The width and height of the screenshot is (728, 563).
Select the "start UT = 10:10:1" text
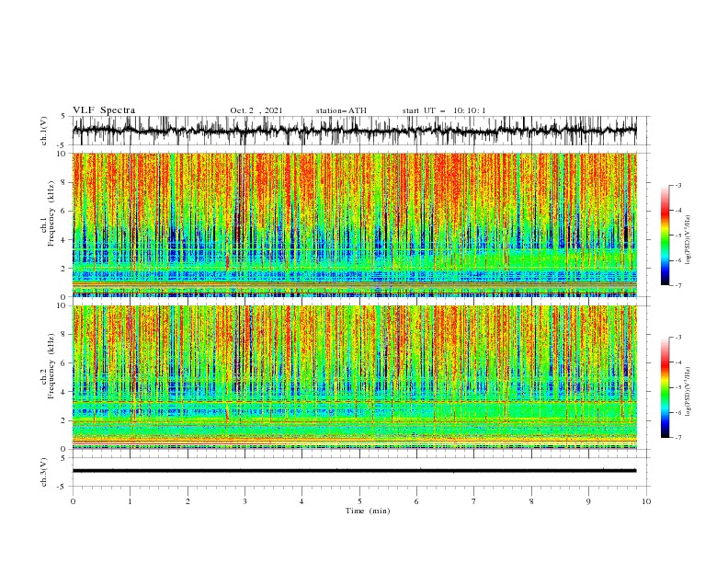click(444, 110)
